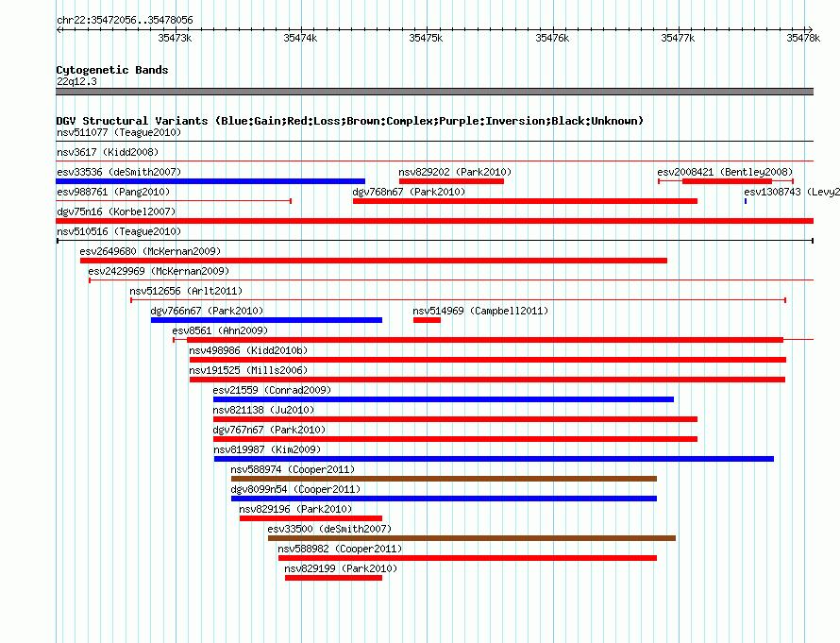This screenshot has height=643, width=840.
Task: Open the esv33536 (deSmith2007) label
Action: (x=119, y=172)
